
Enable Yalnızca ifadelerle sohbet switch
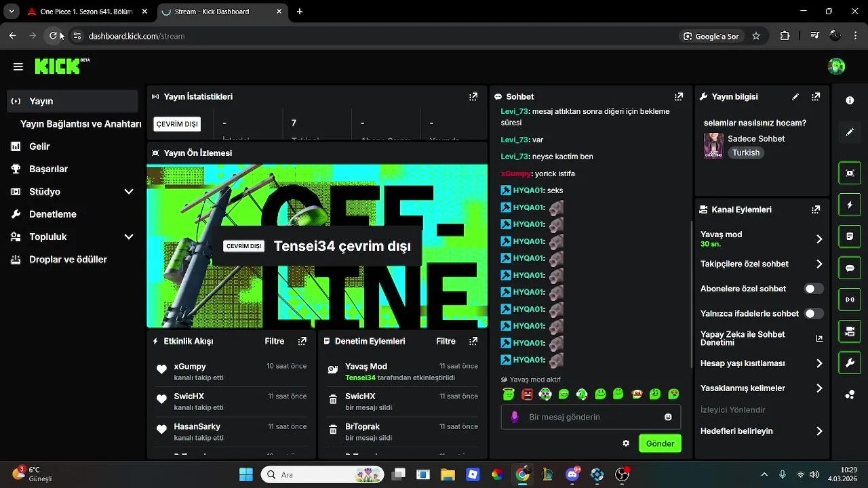pos(814,314)
